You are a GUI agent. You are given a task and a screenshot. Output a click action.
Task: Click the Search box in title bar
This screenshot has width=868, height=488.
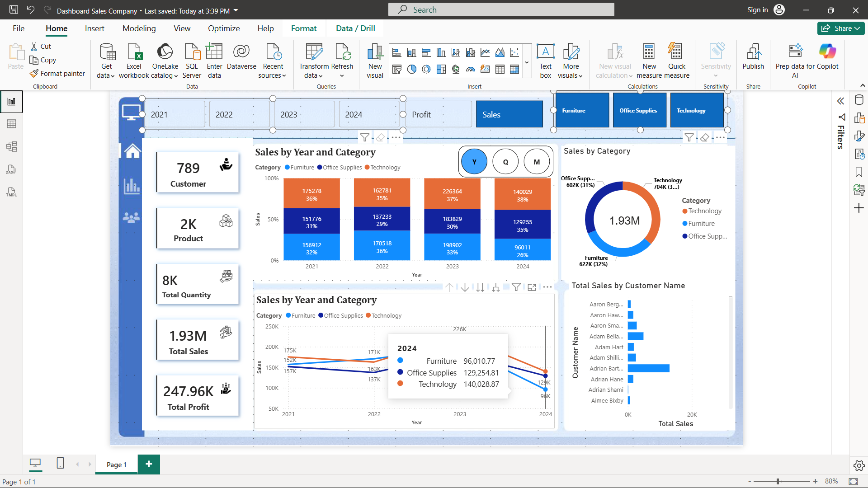(x=501, y=9)
